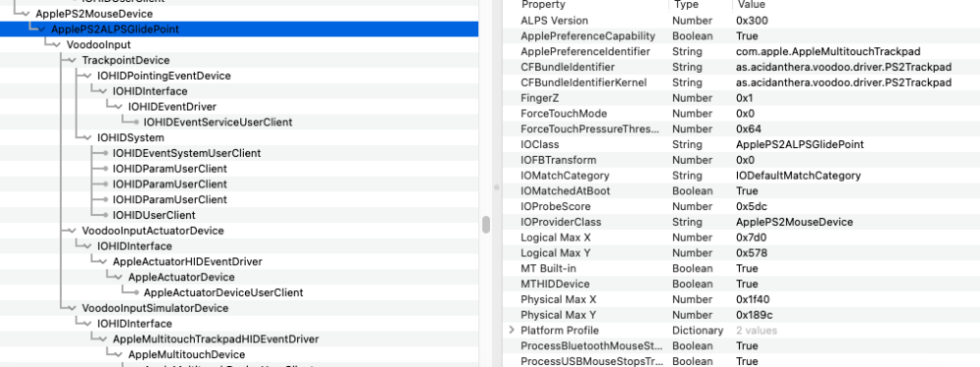The height and width of the screenshot is (367, 980).
Task: Select the FingerZ property
Action: point(541,98)
